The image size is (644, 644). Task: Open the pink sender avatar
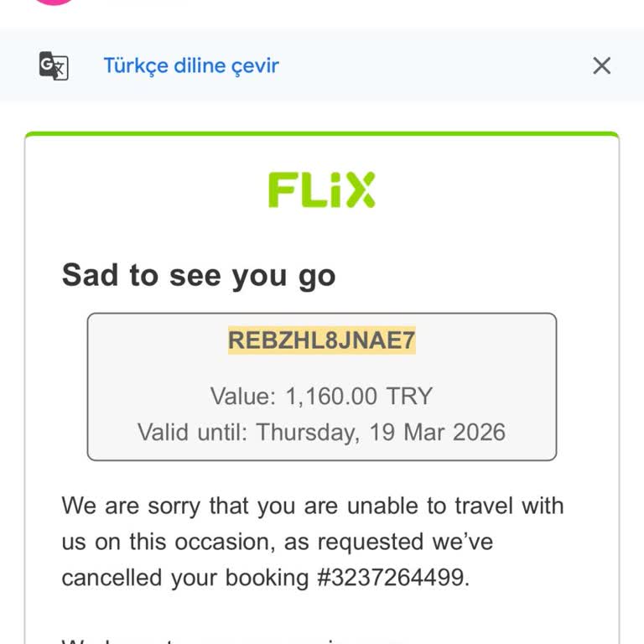point(54,3)
